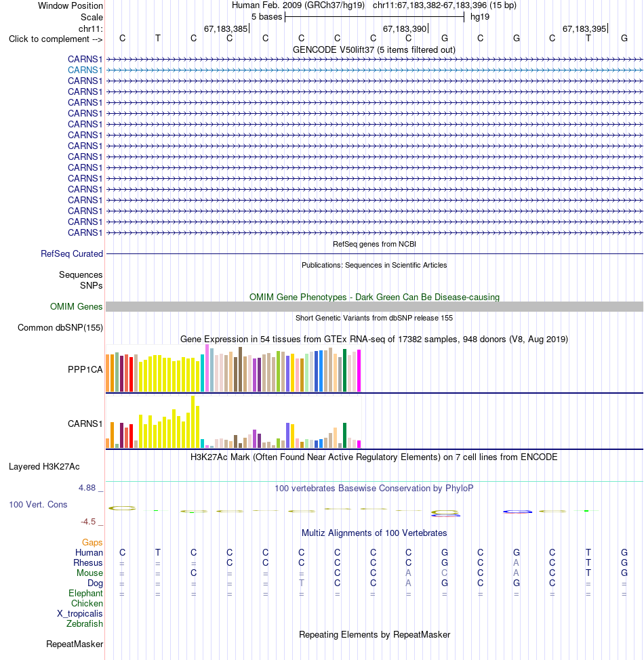Click the Sequences track label
Viewport: 644px width, 660px height.
81,275
